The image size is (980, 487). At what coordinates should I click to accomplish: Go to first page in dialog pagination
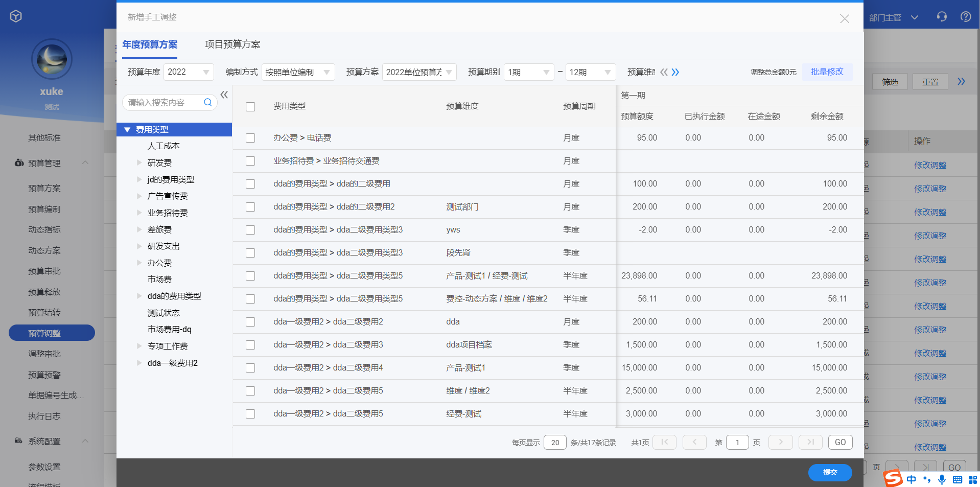(x=665, y=442)
